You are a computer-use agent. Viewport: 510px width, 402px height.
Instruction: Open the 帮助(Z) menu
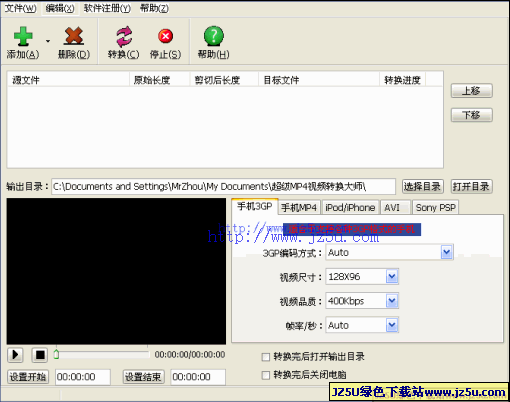(x=154, y=8)
